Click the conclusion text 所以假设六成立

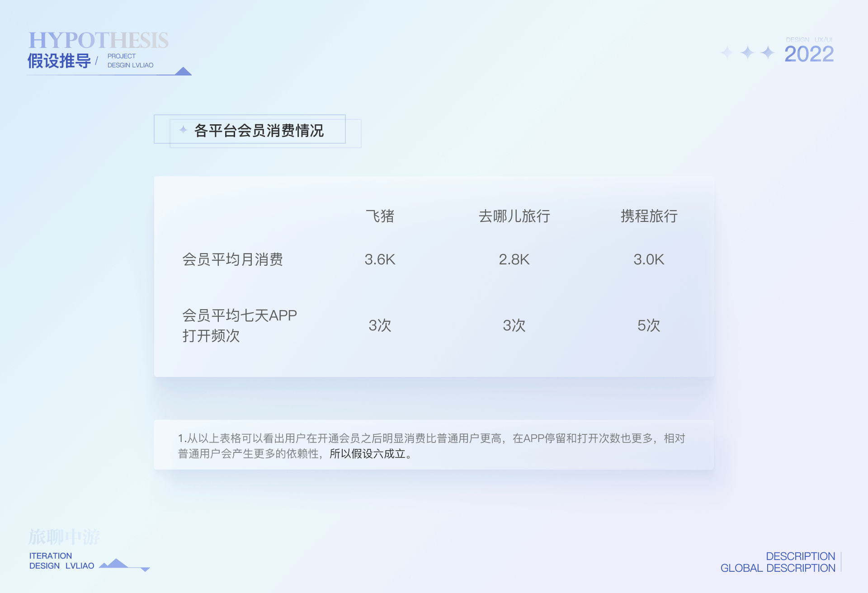point(367,454)
